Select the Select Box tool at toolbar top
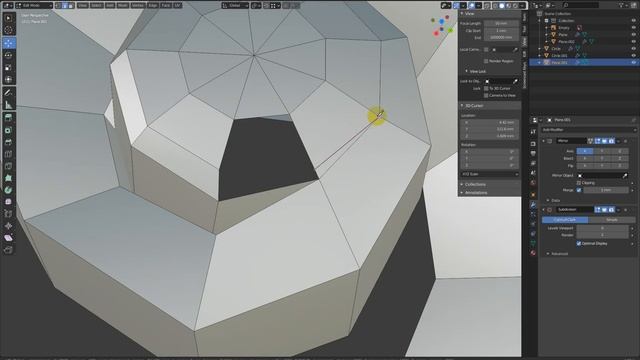 [9, 18]
